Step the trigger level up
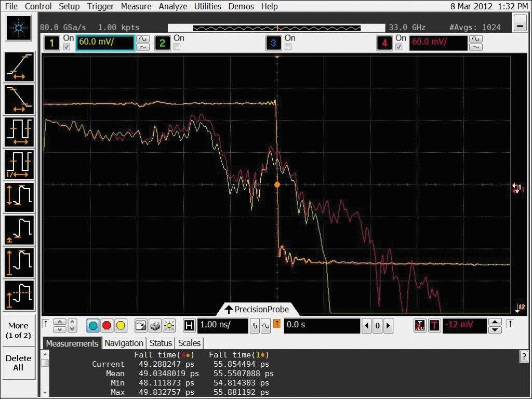 click(495, 322)
